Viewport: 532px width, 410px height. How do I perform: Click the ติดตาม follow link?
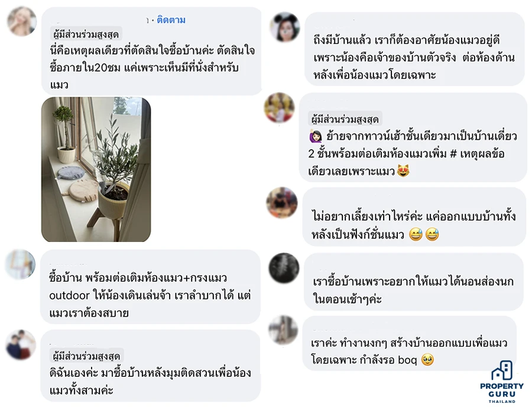point(171,20)
